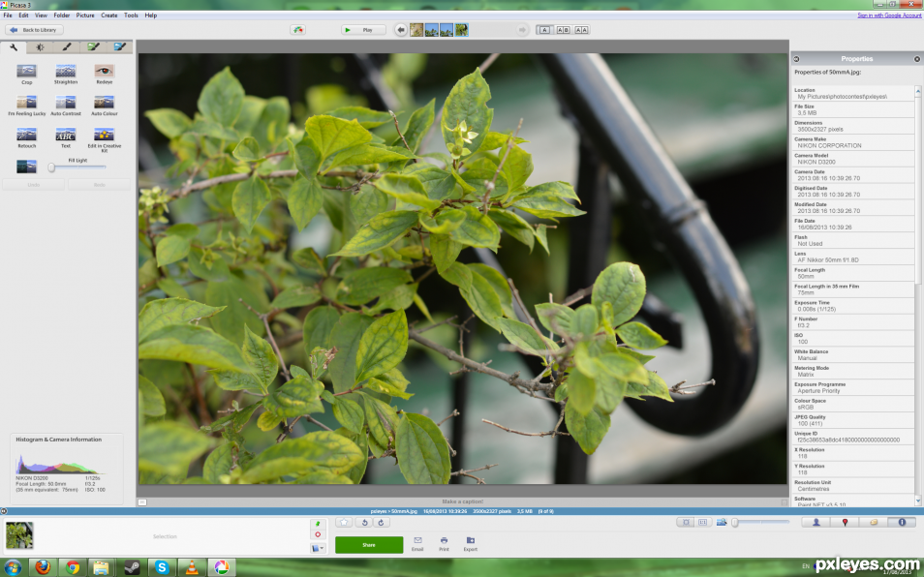The height and width of the screenshot is (577, 924).
Task: Rotate photo clockwise
Action: 382,522
